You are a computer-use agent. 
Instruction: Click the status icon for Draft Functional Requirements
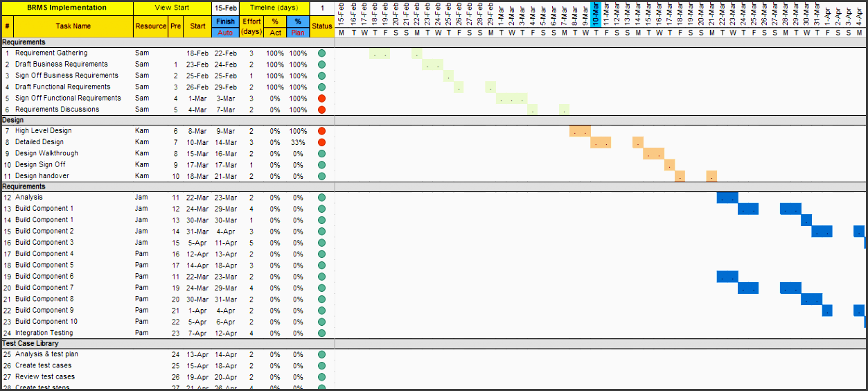pyautogui.click(x=321, y=87)
